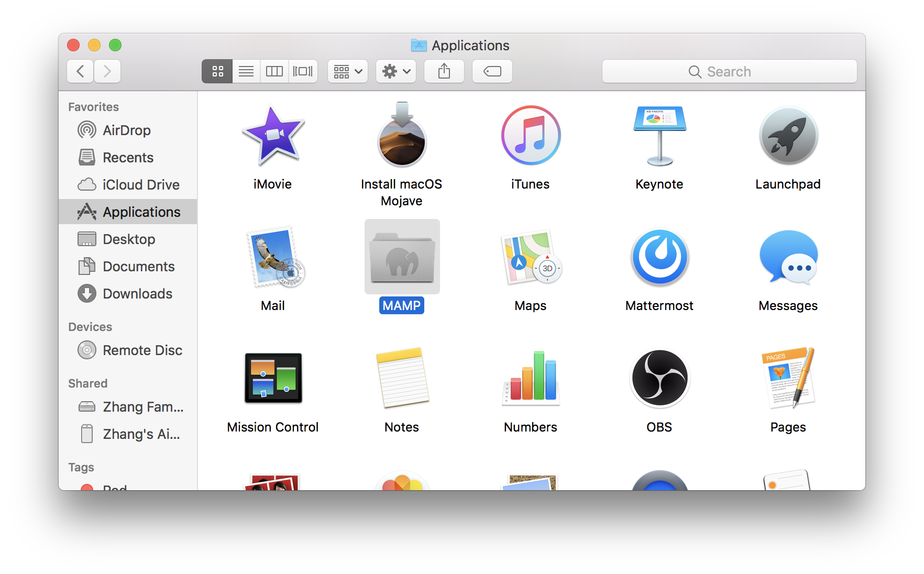This screenshot has height=574, width=924.
Task: Switch to column view mode
Action: [x=274, y=71]
